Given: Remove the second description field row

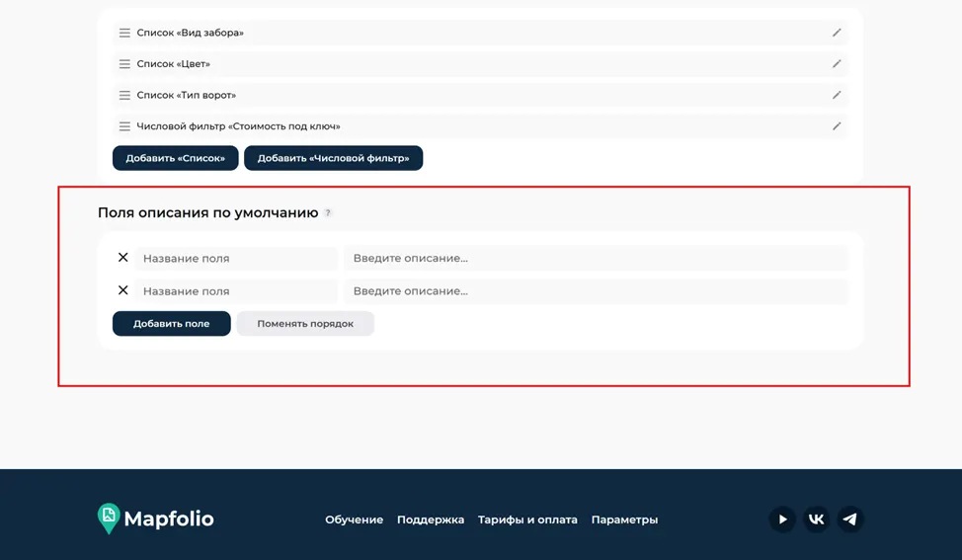Looking at the screenshot, I should tap(122, 290).
